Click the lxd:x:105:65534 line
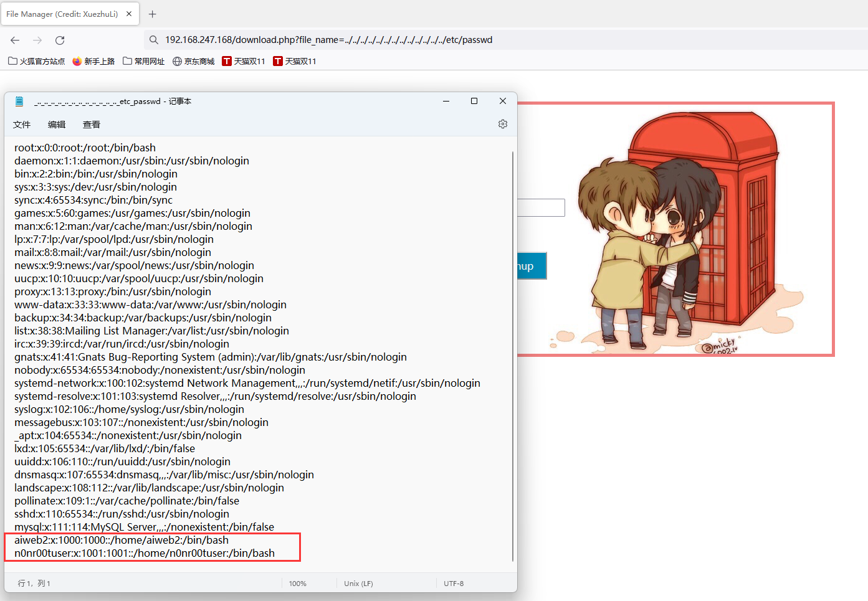 pyautogui.click(x=105, y=448)
